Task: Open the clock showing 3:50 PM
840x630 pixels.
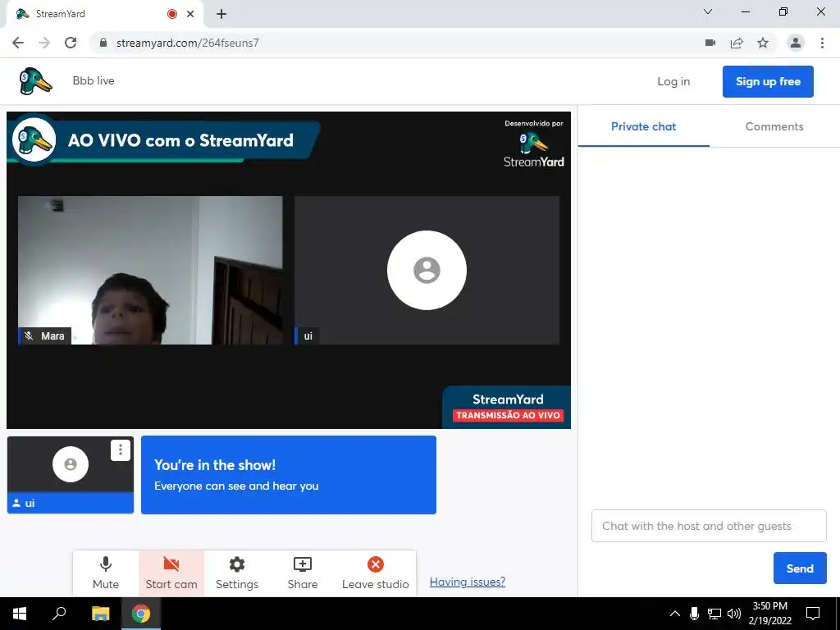Action: (769, 614)
